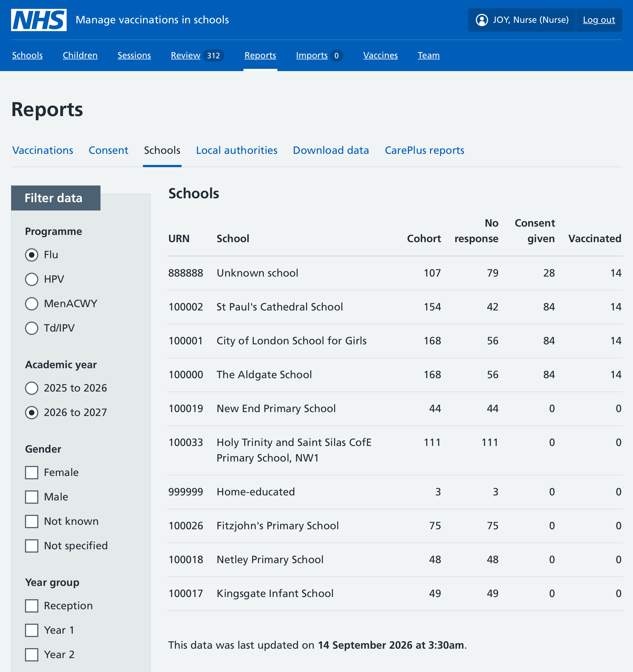Select the HPV programme radio button
Image resolution: width=633 pixels, height=672 pixels.
pos(32,279)
